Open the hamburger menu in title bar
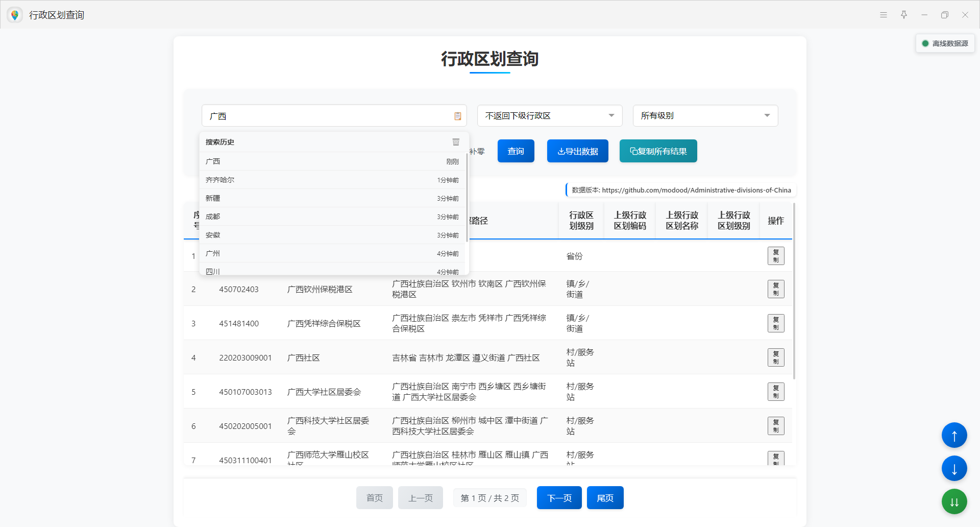Image resolution: width=980 pixels, height=527 pixels. pos(884,15)
